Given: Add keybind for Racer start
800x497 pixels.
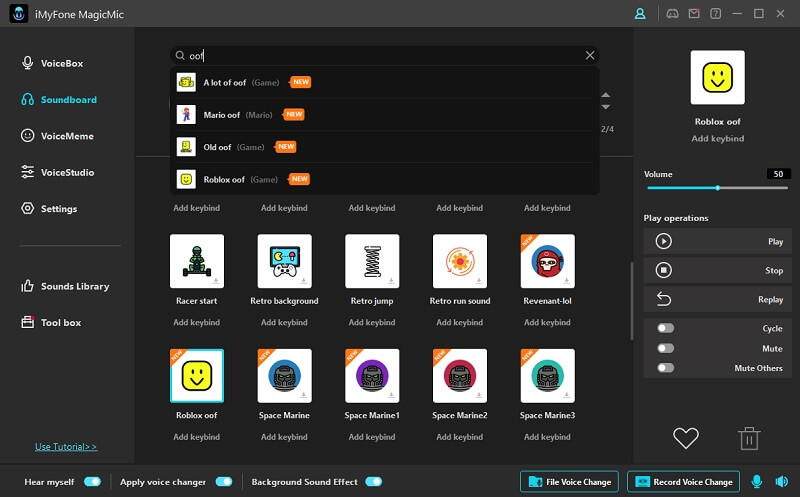Looking at the screenshot, I should click(x=196, y=322).
